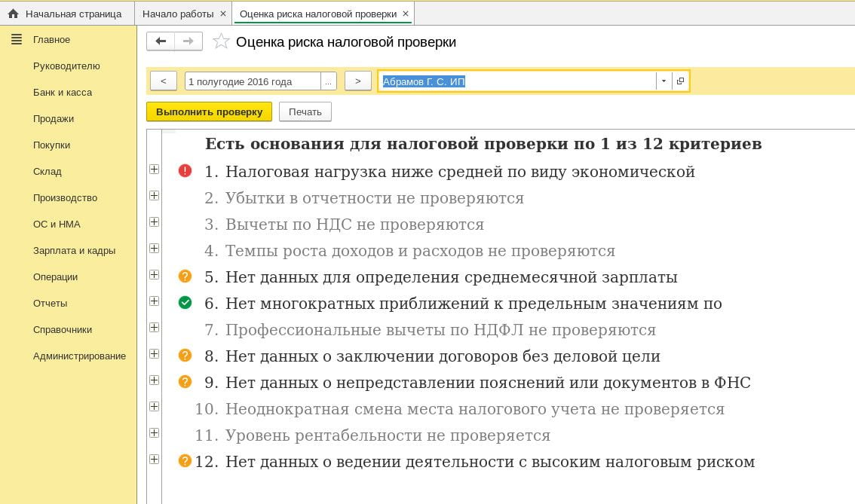This screenshot has width=855, height=504.
Task: Expand criterion 5 about average salary
Action: point(155,275)
